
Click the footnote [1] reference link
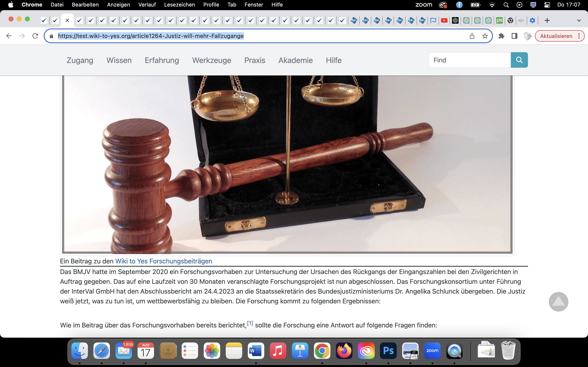click(x=250, y=323)
